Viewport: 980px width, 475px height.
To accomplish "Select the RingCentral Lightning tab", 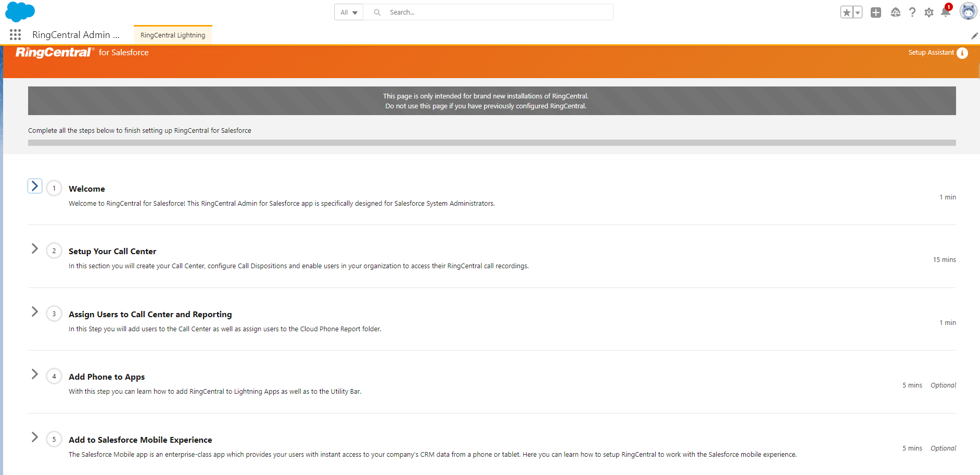I will pos(173,35).
